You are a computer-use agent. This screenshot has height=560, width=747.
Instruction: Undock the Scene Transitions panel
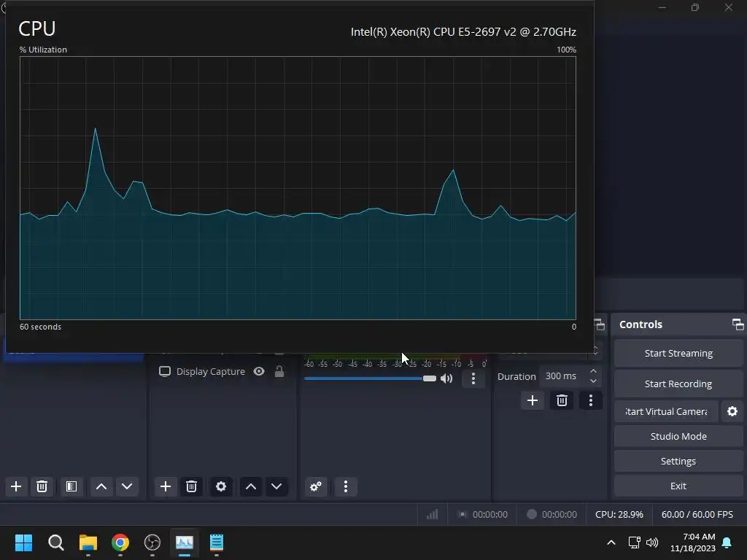[x=600, y=324]
